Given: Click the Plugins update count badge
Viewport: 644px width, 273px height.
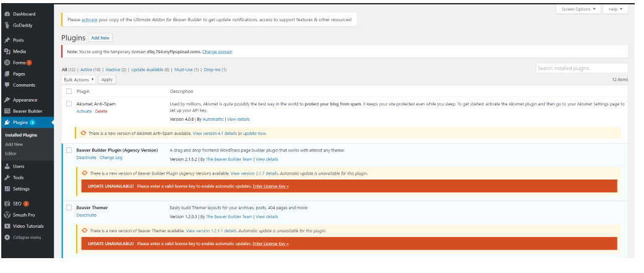Looking at the screenshot, I should click(x=32, y=123).
